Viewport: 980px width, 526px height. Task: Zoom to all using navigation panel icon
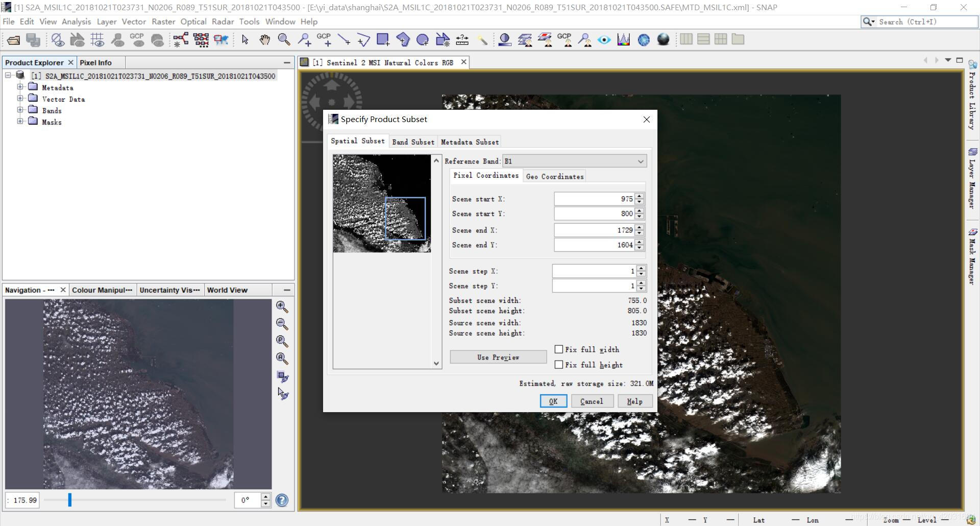click(282, 358)
